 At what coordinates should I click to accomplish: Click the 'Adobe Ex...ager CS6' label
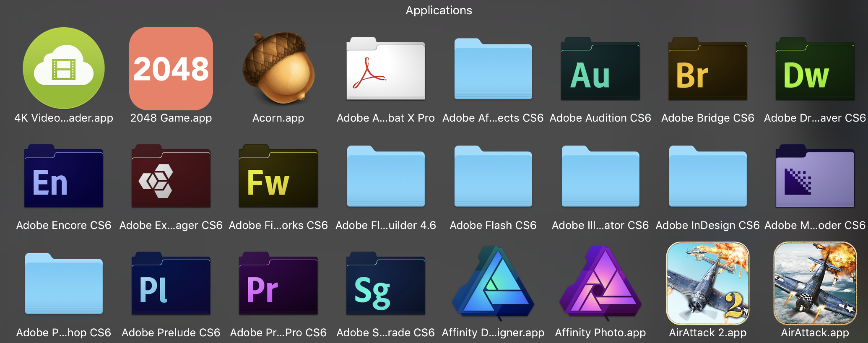point(171,226)
